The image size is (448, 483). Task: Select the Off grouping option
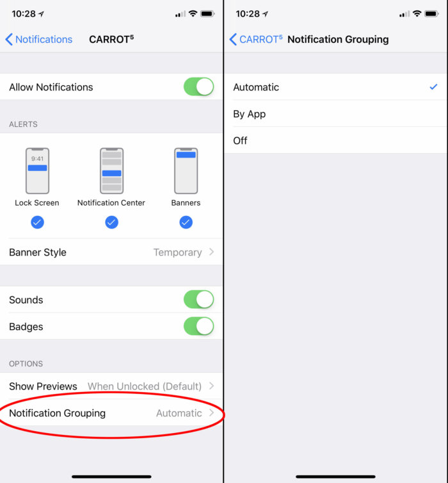336,140
